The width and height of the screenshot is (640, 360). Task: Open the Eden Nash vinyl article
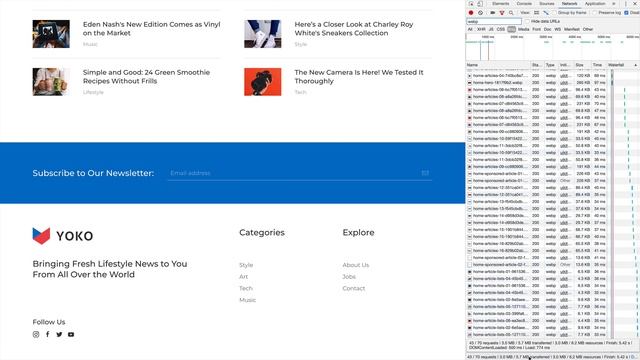click(151, 29)
